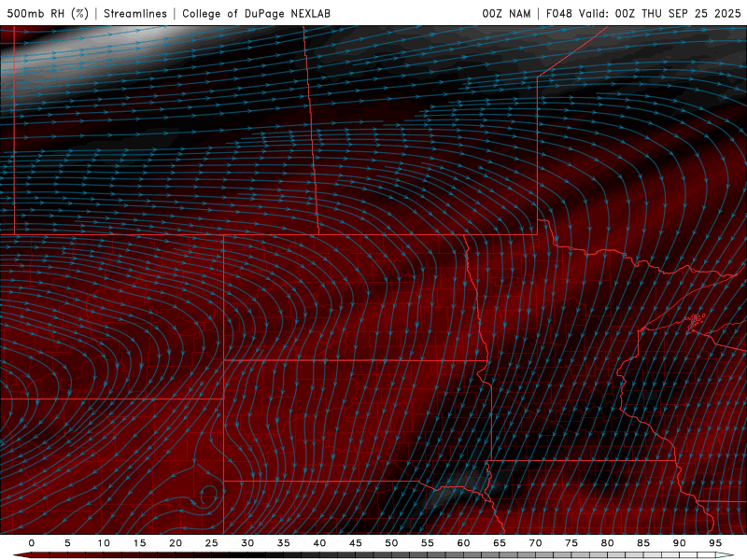Click the '500mb RH (%)' title text
This screenshot has width=747, height=560.
tap(48, 13)
